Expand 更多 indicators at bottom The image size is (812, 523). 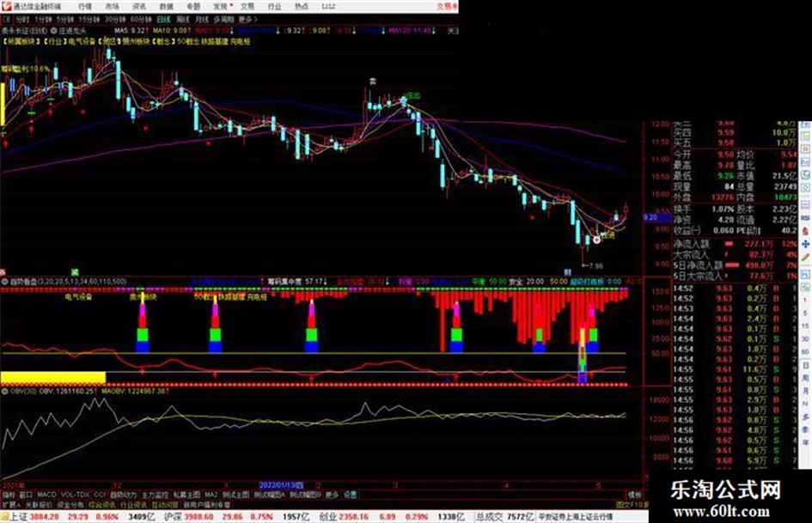click(x=332, y=495)
